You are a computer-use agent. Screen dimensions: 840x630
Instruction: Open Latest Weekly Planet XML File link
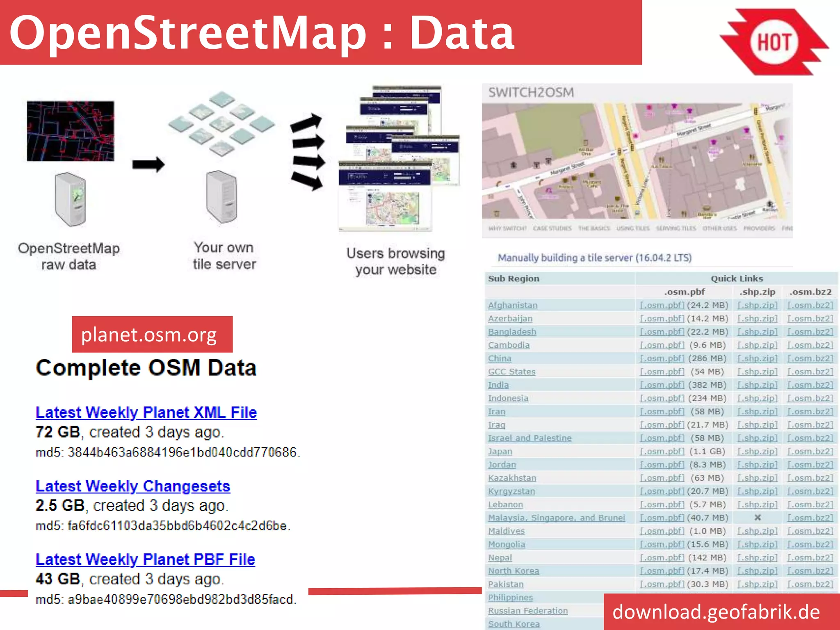click(146, 413)
